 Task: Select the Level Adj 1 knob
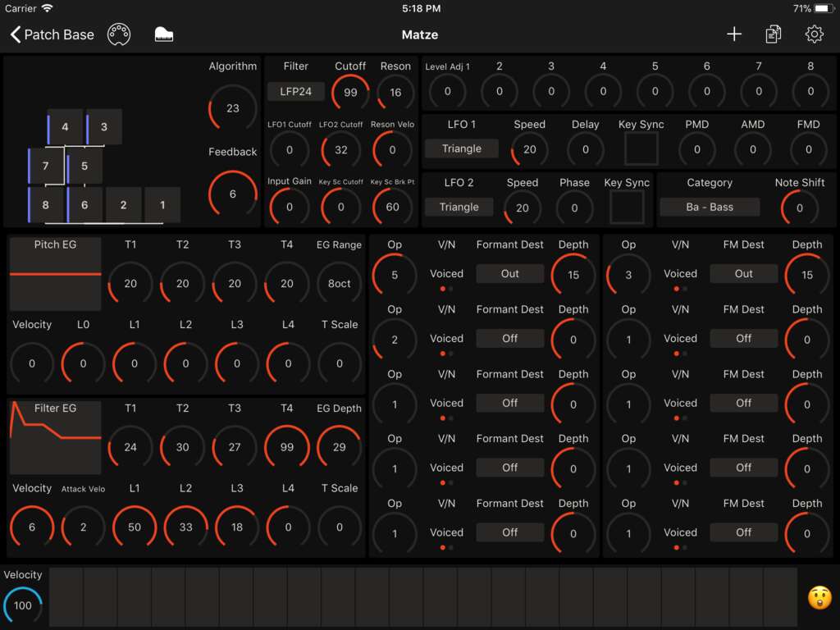pyautogui.click(x=447, y=91)
